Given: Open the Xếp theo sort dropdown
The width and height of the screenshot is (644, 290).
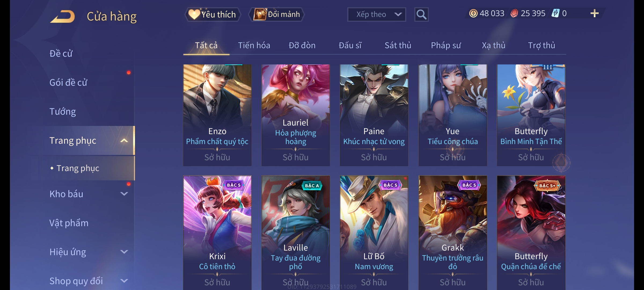Looking at the screenshot, I should point(376,15).
